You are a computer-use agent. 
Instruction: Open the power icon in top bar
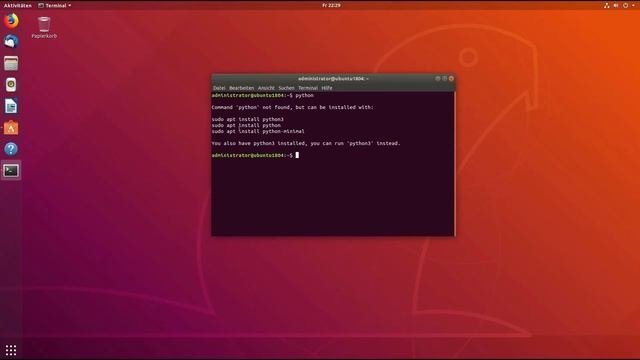click(625, 5)
